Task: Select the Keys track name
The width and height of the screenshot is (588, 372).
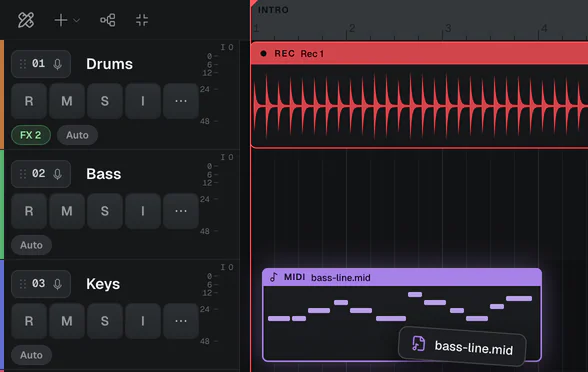Action: click(103, 284)
